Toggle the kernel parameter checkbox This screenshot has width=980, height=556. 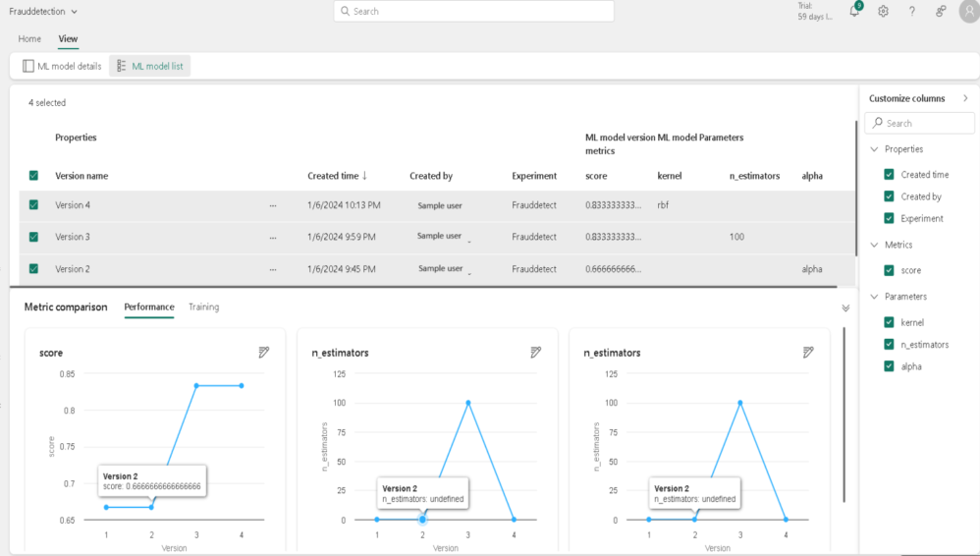(890, 322)
